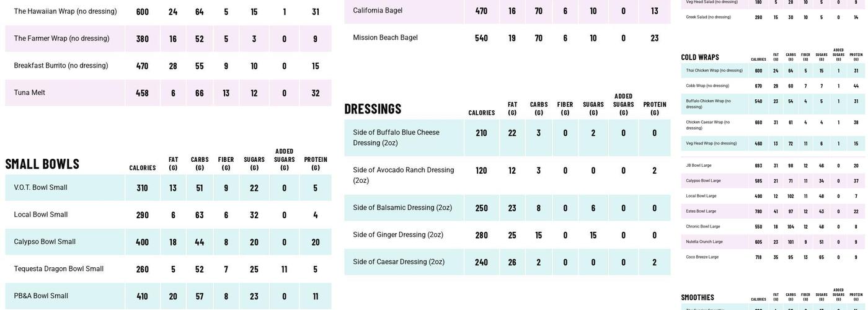This screenshot has height=310, width=868.
Task: Click Side of Buffalo Blue Cheese Dressing
Action: tap(396, 138)
